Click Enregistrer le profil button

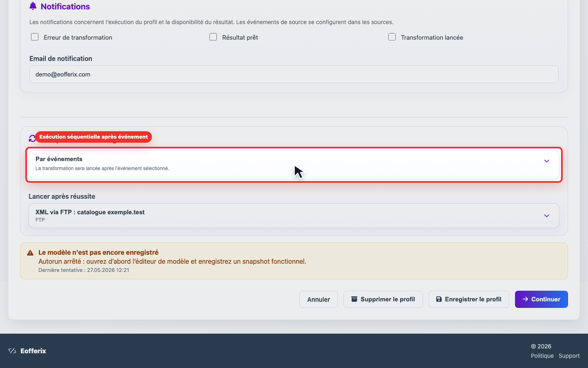469,299
